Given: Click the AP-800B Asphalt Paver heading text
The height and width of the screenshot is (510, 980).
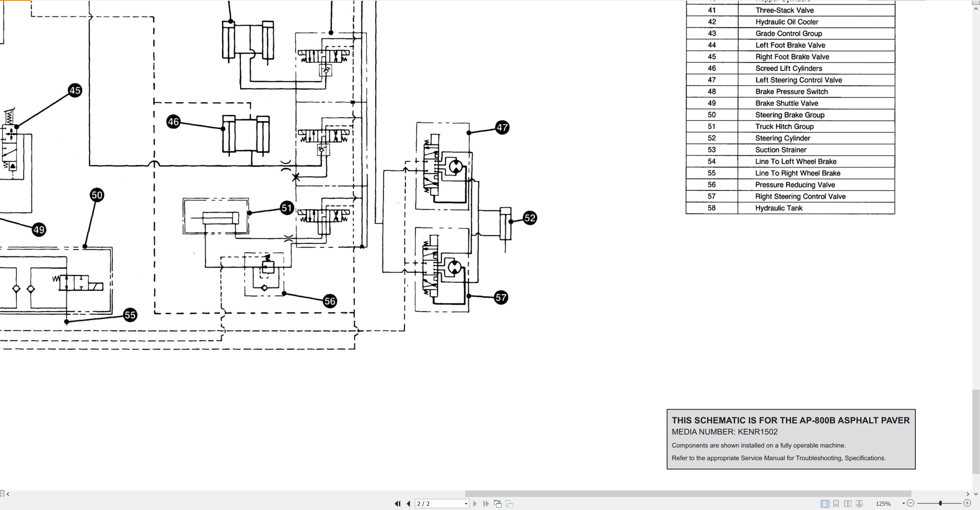Looking at the screenshot, I should click(791, 420).
